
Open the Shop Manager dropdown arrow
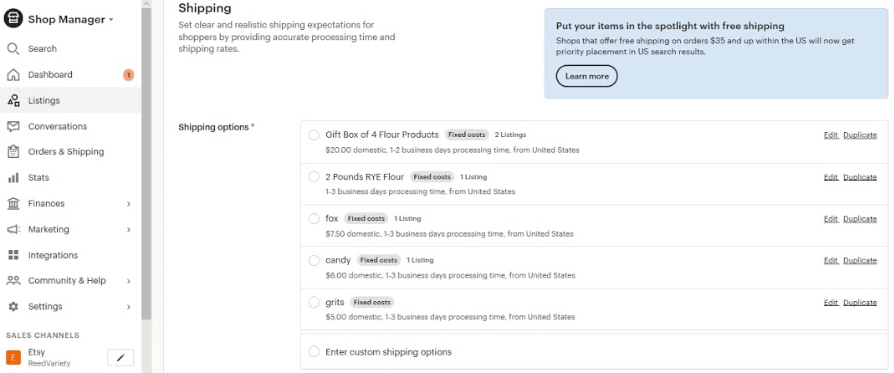coord(111,20)
